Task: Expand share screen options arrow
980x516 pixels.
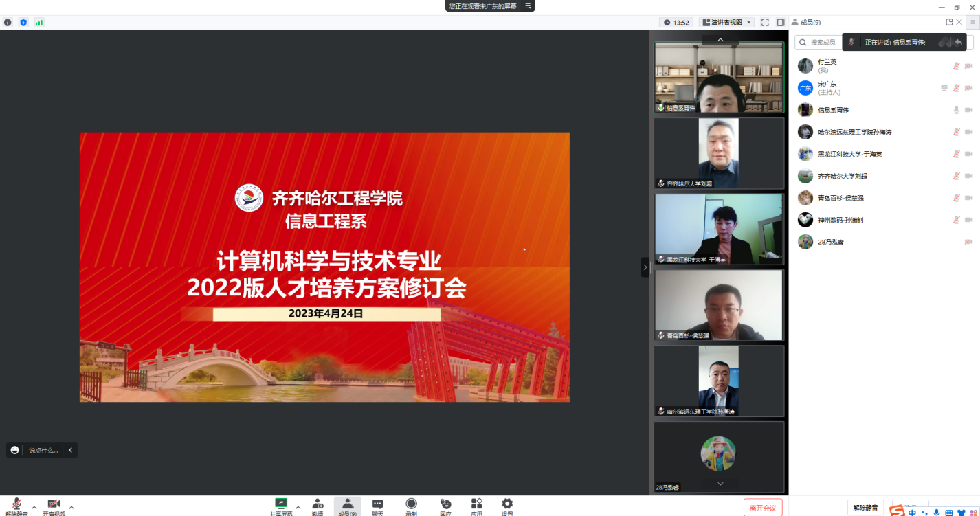Action: [298, 508]
